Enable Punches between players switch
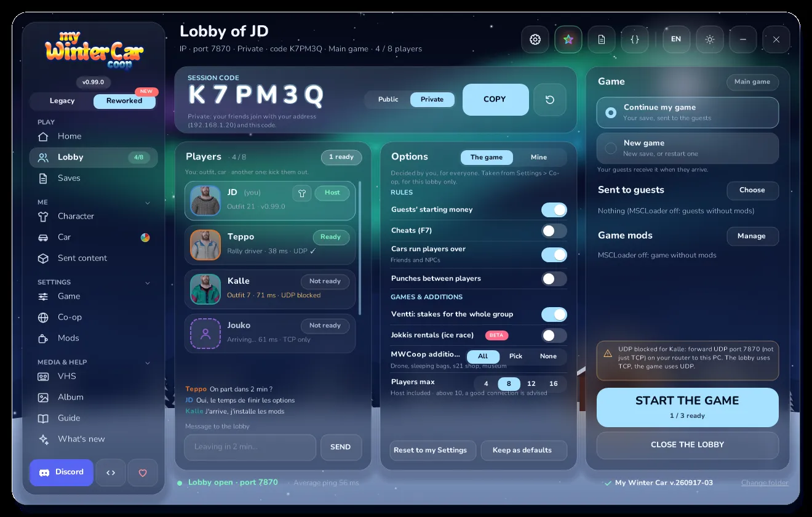Screen dimensions: 812x517 554,279
